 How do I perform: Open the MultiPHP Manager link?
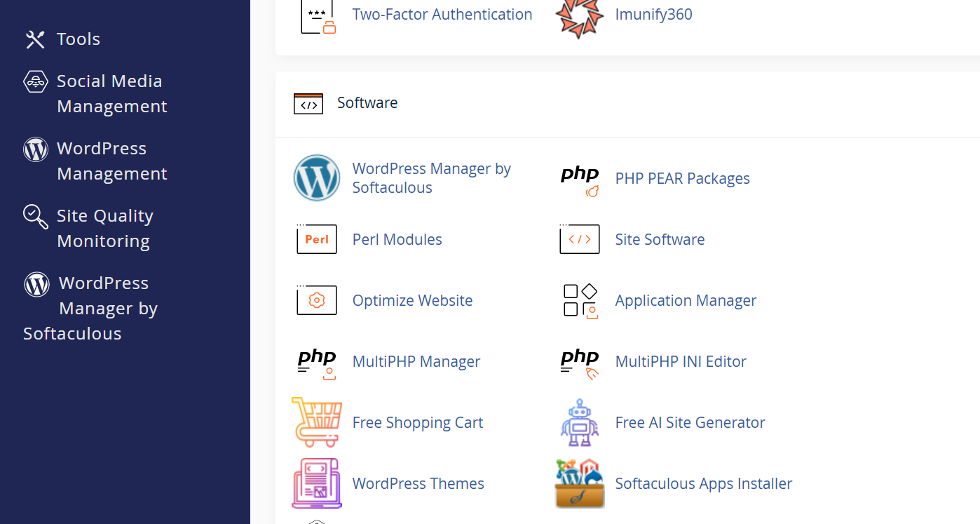416,361
